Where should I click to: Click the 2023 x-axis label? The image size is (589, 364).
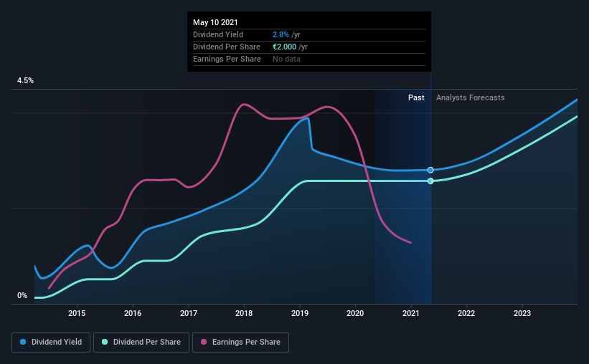coord(522,313)
